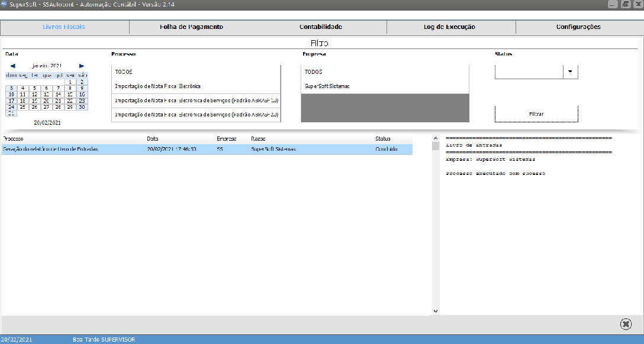Viewport: 644px width, 344px height.
Task: Select the Livro de Entradas log row
Action: pos(206,150)
